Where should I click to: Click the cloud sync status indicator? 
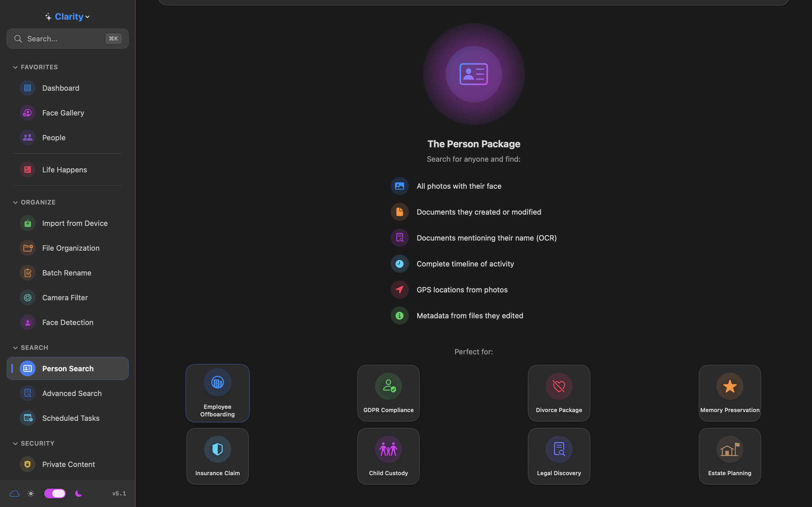tap(14, 493)
